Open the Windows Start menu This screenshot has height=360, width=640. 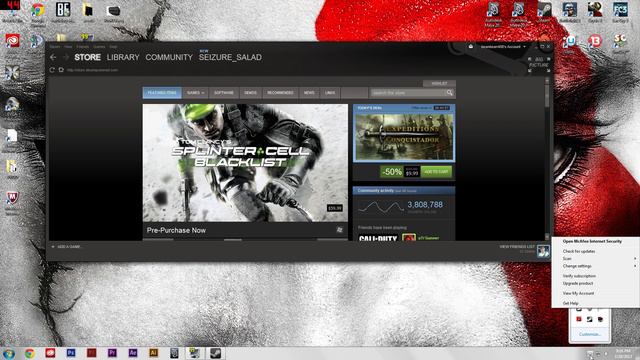tap(9, 353)
